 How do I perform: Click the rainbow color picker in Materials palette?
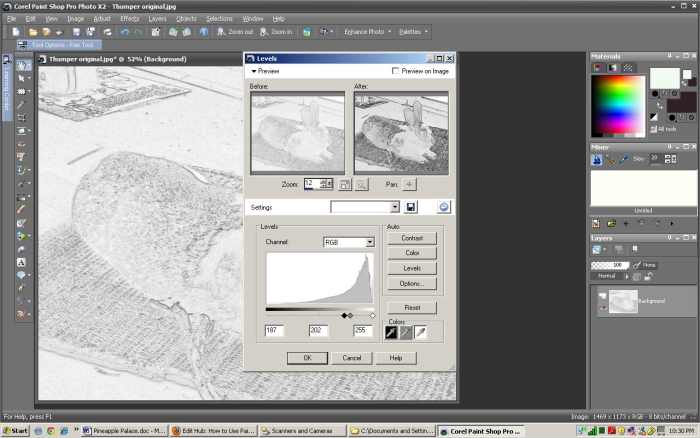(618, 106)
